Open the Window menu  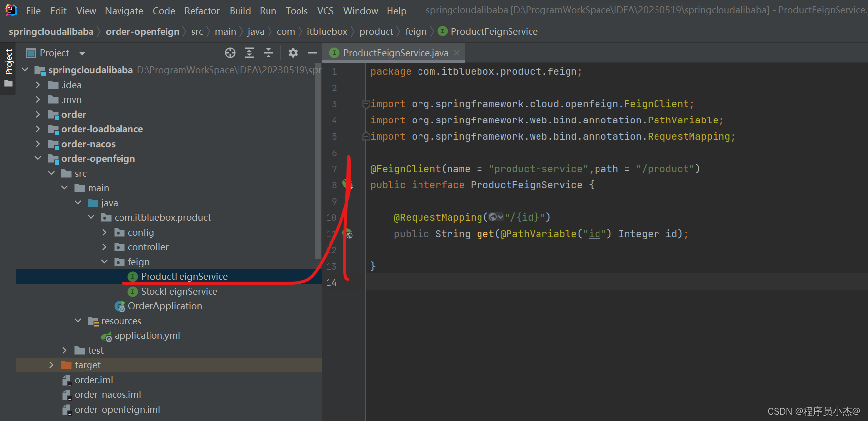pos(360,11)
